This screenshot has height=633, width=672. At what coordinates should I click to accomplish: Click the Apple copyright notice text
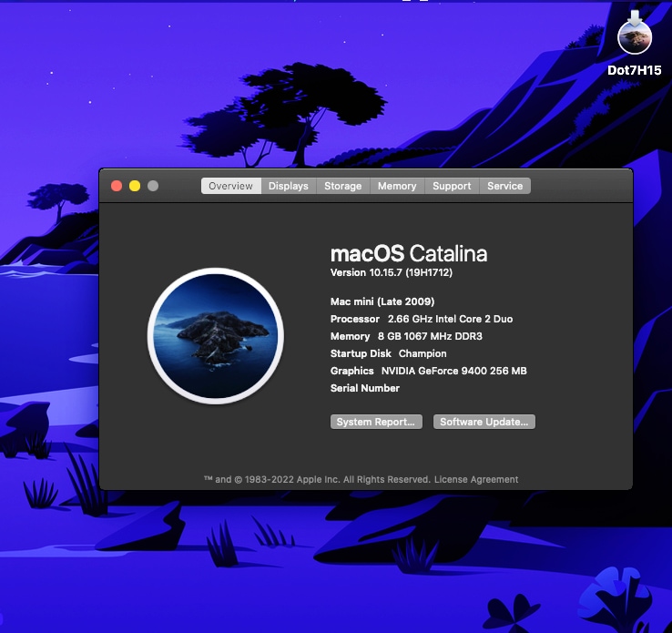pyautogui.click(x=317, y=480)
